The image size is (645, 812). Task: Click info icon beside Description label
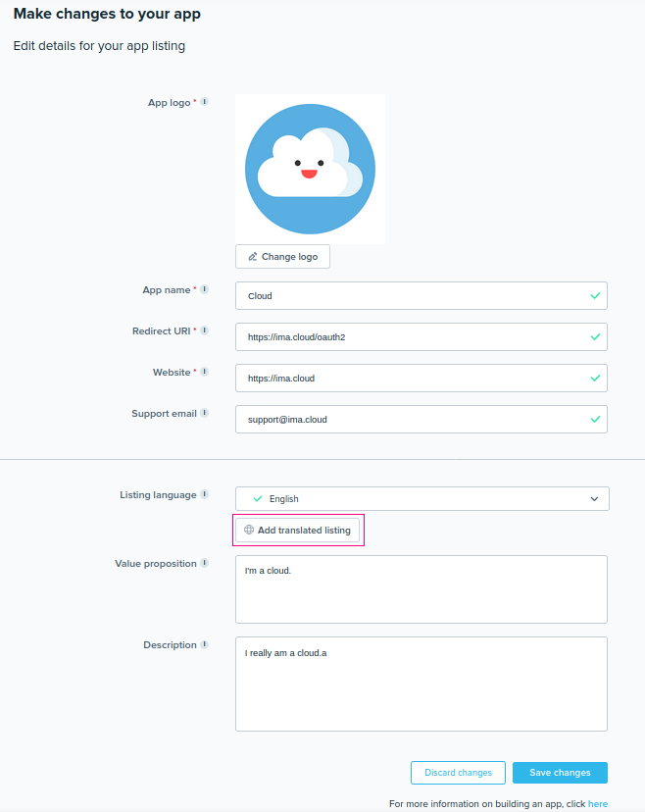point(205,644)
